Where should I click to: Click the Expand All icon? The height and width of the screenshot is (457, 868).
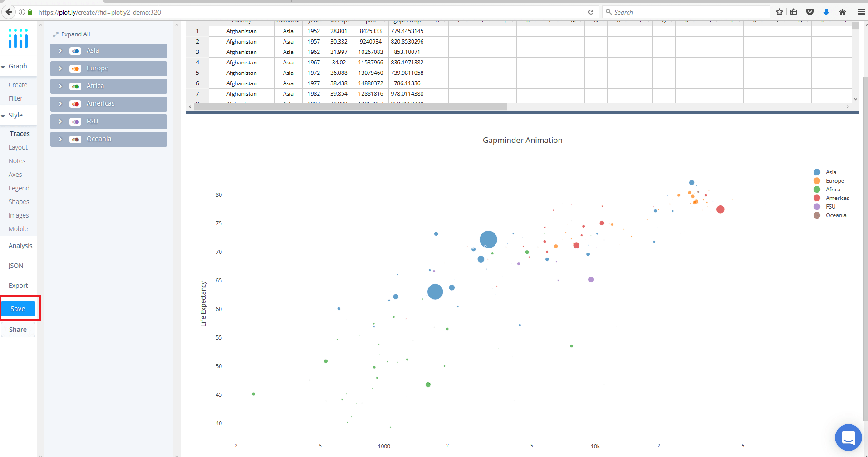[56, 34]
